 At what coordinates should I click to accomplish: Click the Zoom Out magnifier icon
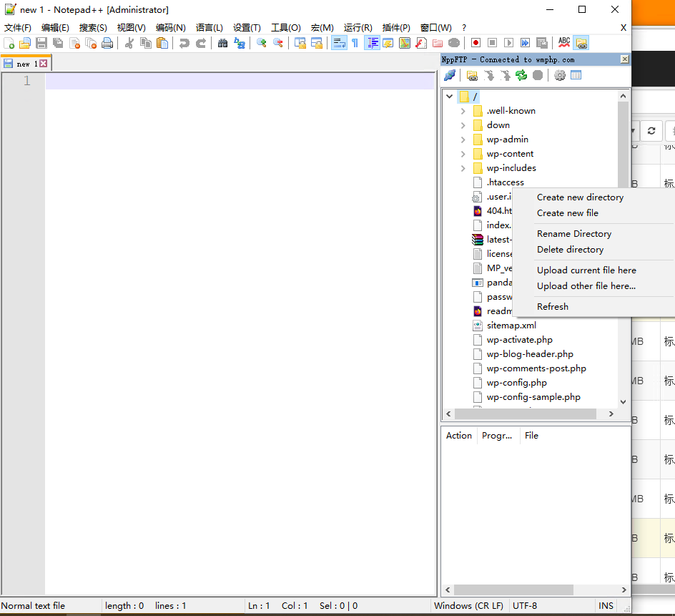(x=277, y=43)
